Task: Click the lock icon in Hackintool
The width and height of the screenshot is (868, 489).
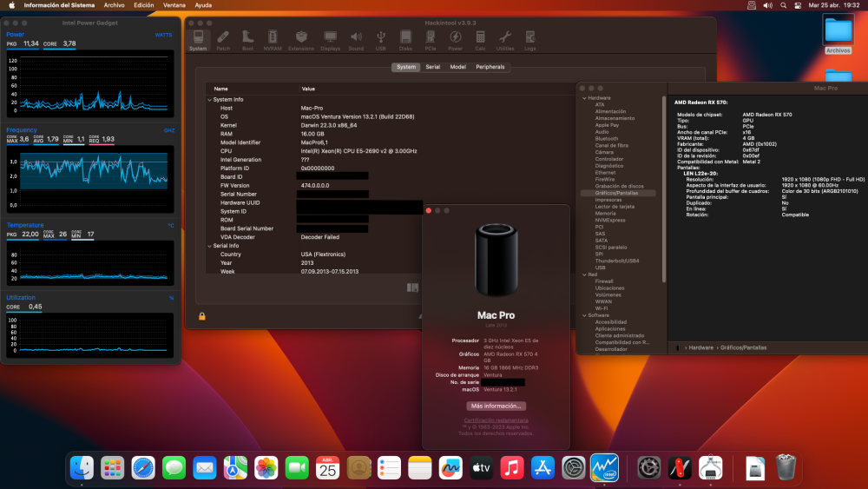Action: point(202,316)
